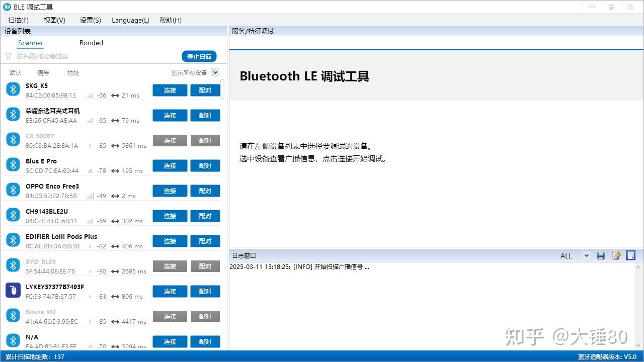Click grayed 配对 button for BYD_BLE5
644x362 pixels.
[x=205, y=266]
